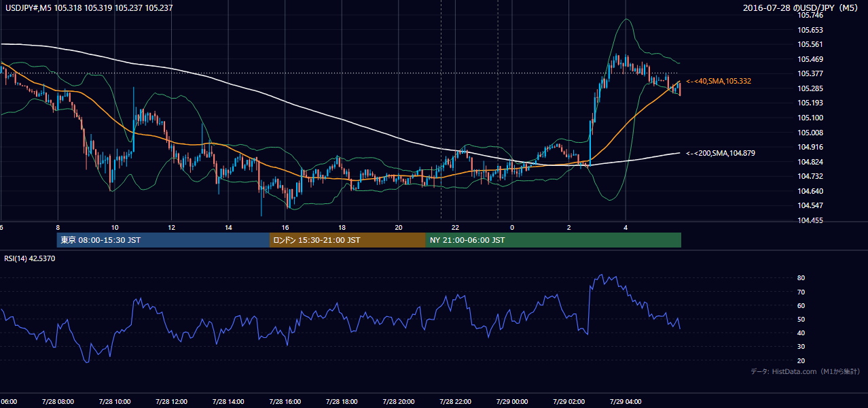Click price axis value 105.100
Image resolution: width=868 pixels, height=408 pixels.
[x=811, y=118]
